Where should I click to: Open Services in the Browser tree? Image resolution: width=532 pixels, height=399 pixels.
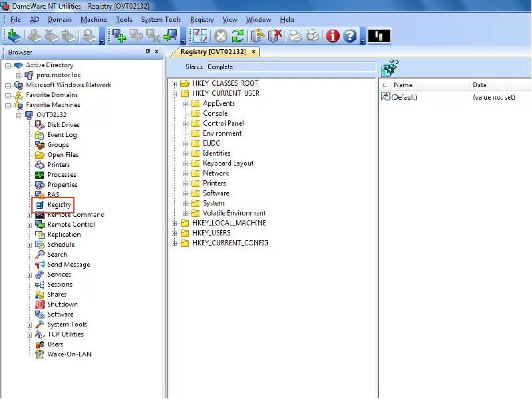(x=59, y=275)
